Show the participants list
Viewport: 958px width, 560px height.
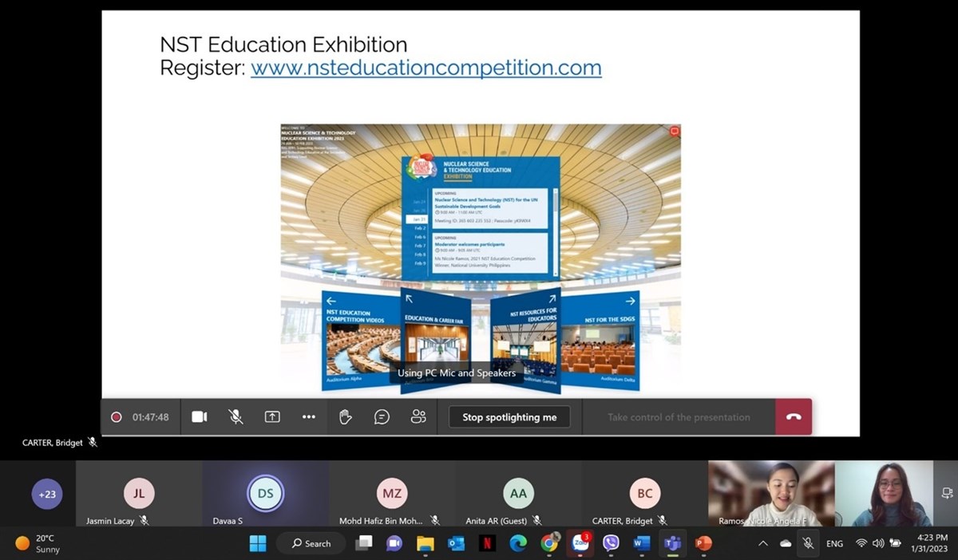coord(418,417)
